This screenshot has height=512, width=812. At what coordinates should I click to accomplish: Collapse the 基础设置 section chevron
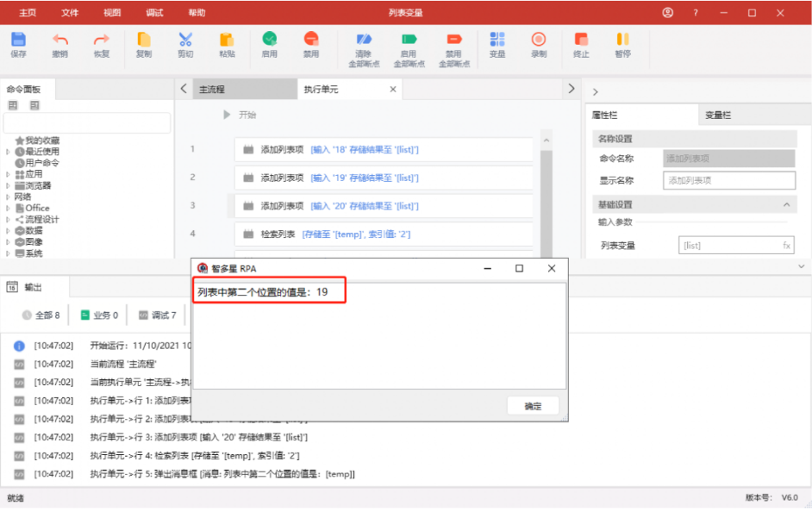[785, 205]
